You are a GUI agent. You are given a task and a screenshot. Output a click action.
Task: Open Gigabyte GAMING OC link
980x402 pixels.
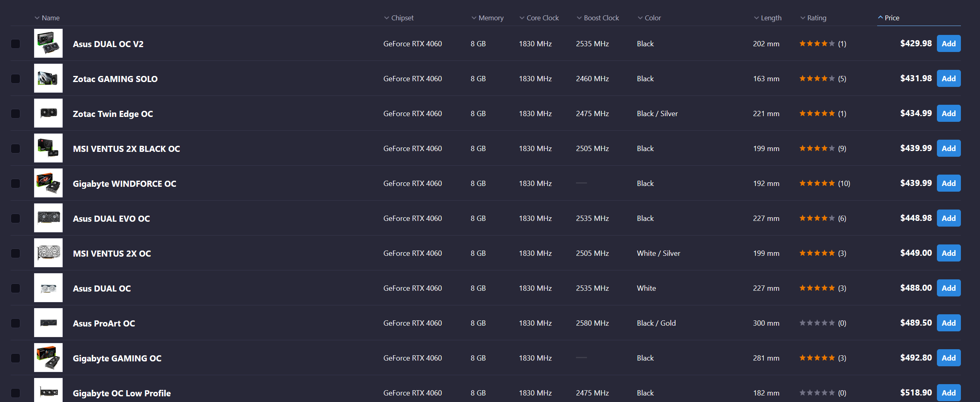coord(117,358)
